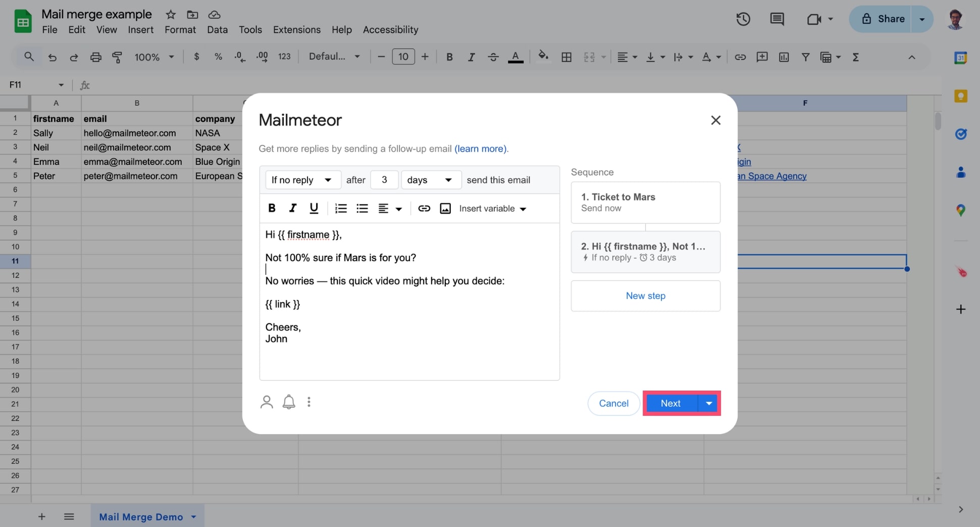980x527 pixels.
Task: Click the search magnifier in Sheets toolbar
Action: coord(29,57)
